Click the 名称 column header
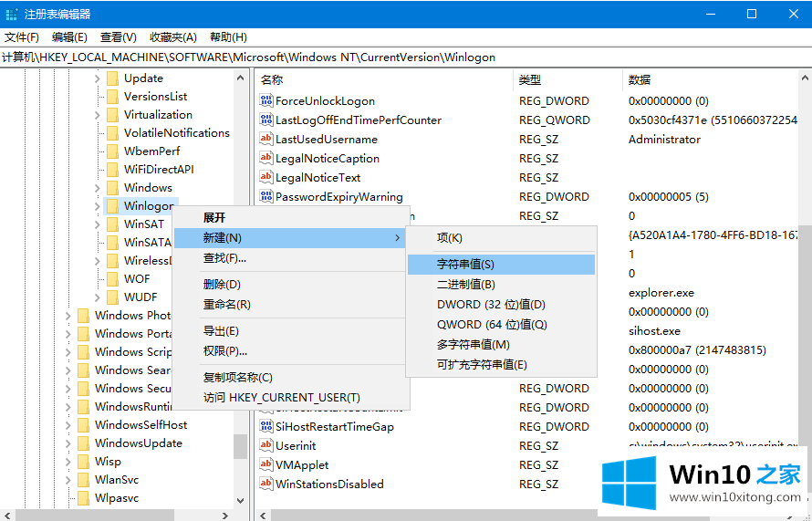 click(272, 80)
